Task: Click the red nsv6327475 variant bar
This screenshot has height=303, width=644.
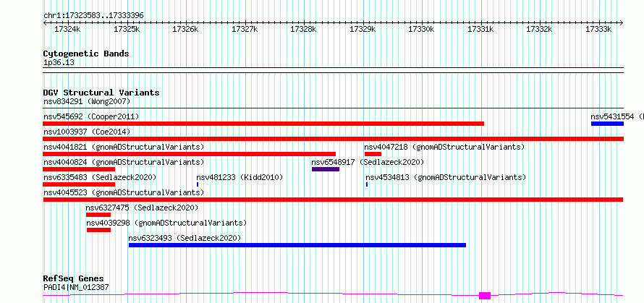Action: pos(98,215)
